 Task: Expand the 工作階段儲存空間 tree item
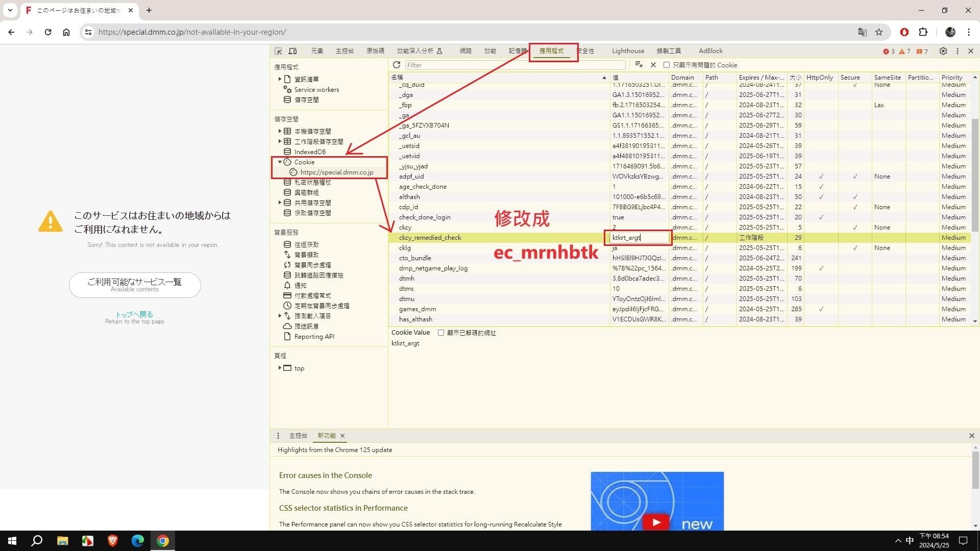(x=280, y=141)
